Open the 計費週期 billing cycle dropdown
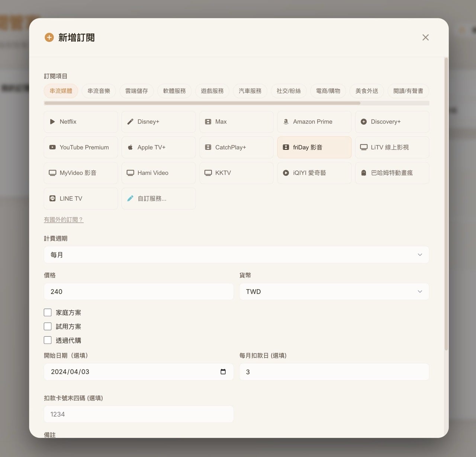The image size is (476, 457). click(x=236, y=255)
